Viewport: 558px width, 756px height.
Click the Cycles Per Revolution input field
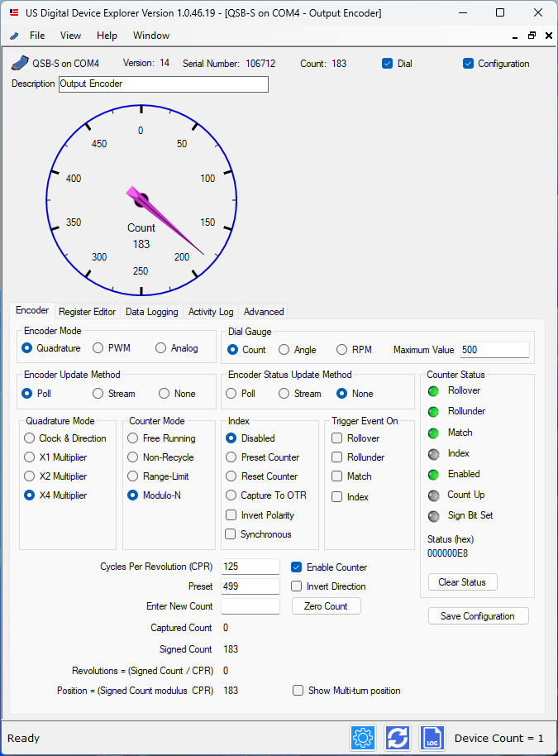pos(250,567)
